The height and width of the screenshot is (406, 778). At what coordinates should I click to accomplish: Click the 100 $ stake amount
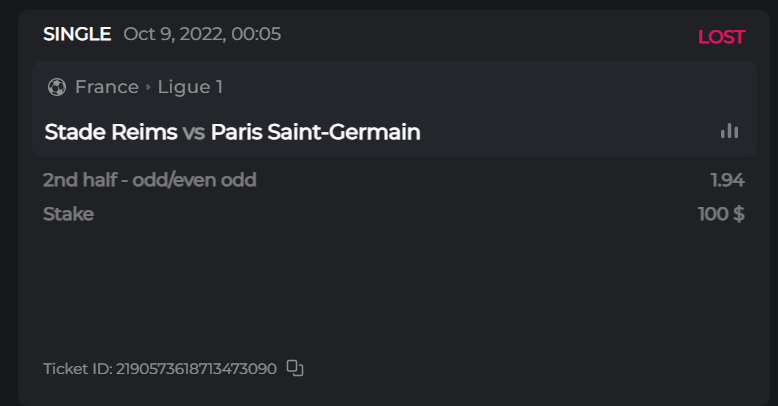click(x=721, y=213)
